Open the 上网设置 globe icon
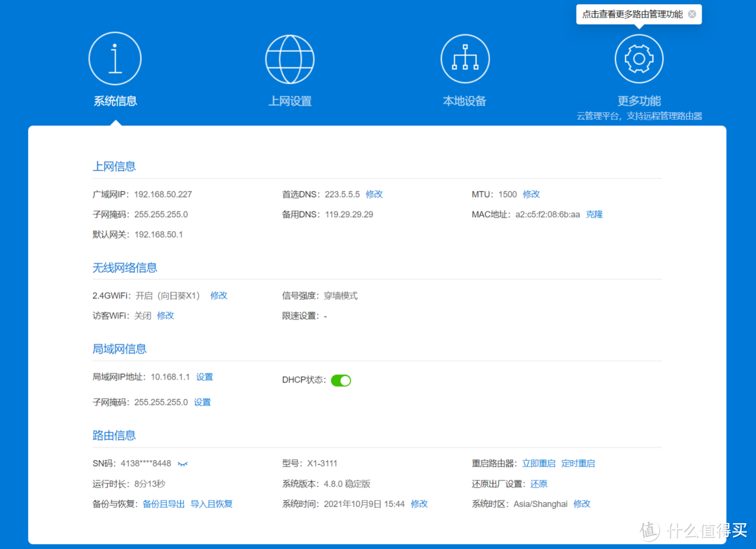This screenshot has width=756, height=549. tap(290, 58)
